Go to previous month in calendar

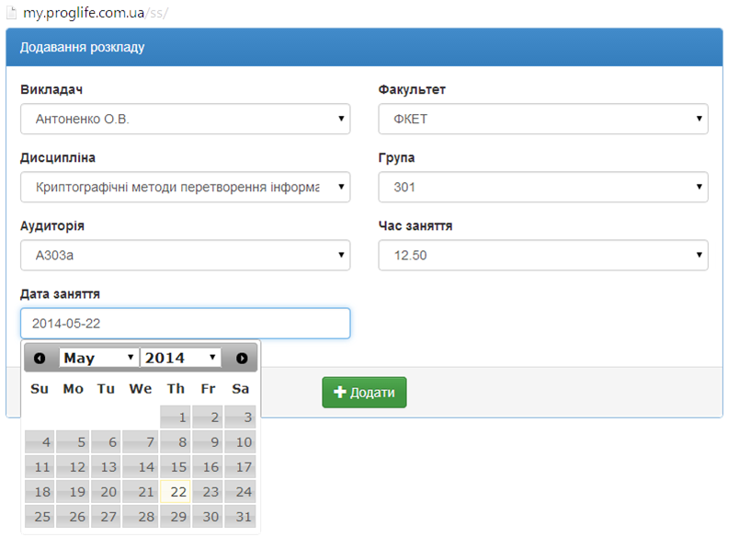pos(40,358)
